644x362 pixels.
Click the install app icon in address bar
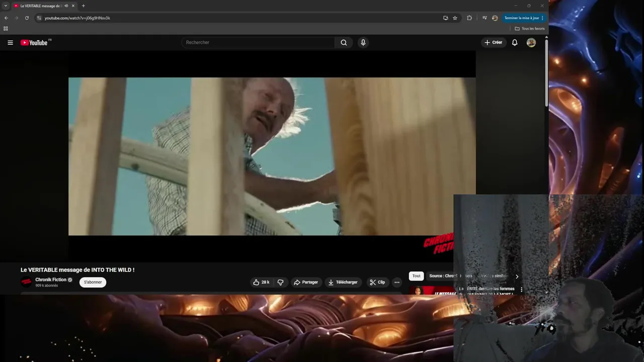[x=445, y=18]
